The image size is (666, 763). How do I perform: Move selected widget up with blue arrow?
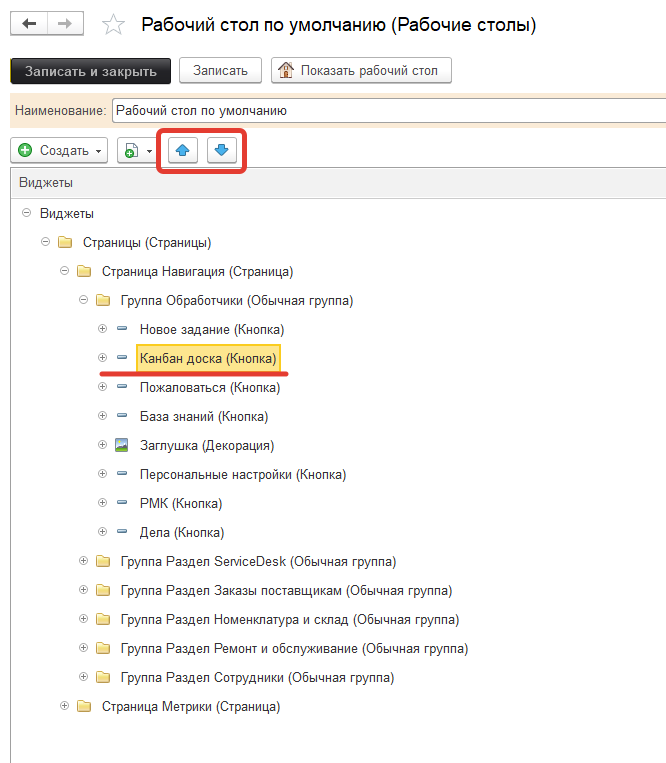182,151
